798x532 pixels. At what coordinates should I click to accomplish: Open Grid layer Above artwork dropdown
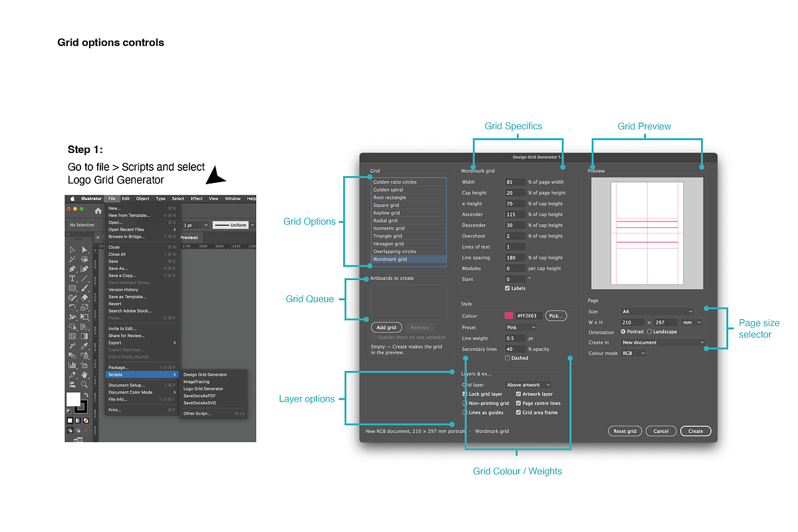[528, 384]
